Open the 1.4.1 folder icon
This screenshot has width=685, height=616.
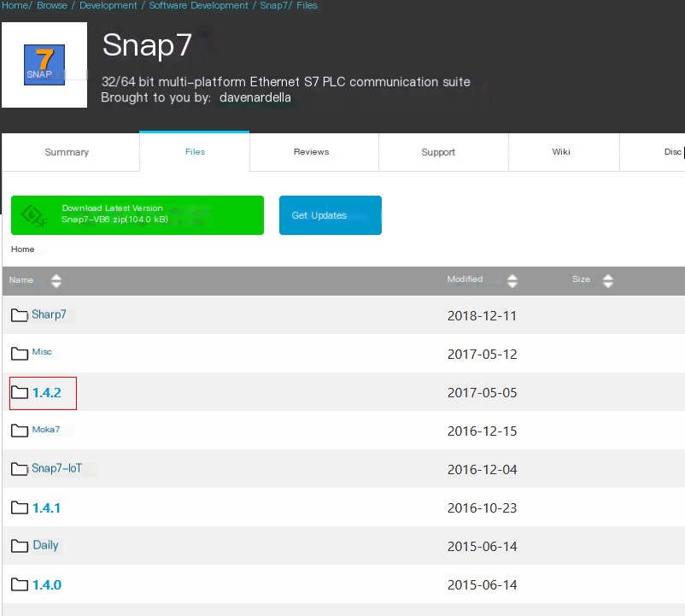[x=20, y=507]
